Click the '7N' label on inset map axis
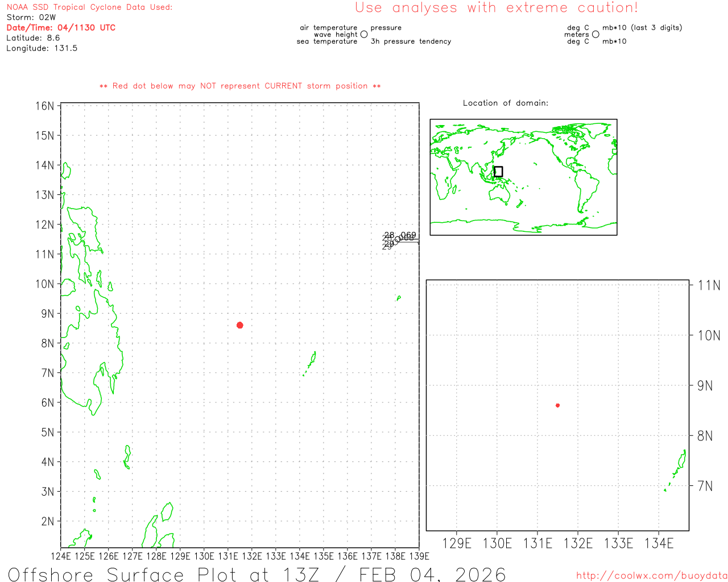Viewport: 728px width, 582px height. (x=705, y=486)
